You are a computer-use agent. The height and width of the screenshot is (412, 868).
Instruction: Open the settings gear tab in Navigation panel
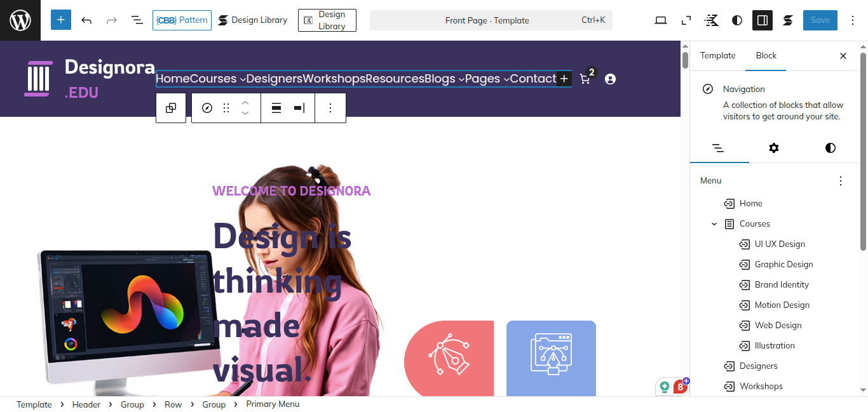click(x=773, y=148)
